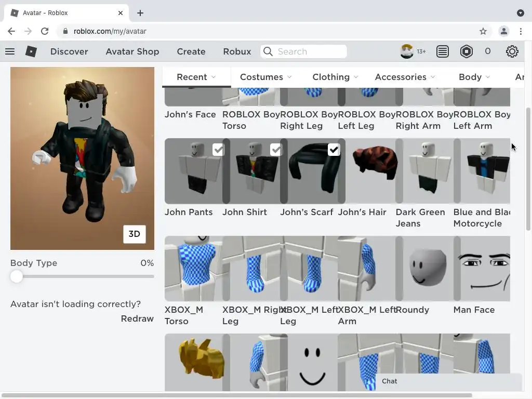Click the John's Face item name
Viewport: 532px width, 399px height.
point(190,114)
